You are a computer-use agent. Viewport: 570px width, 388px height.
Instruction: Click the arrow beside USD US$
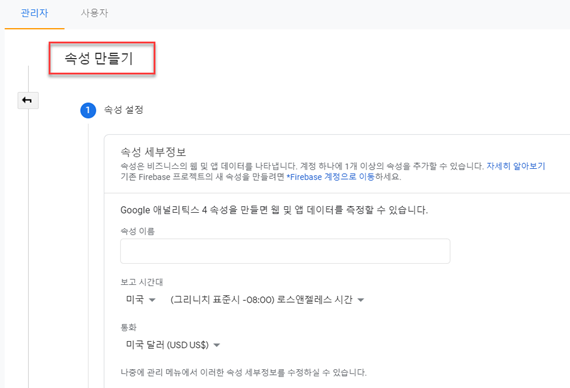click(x=217, y=345)
